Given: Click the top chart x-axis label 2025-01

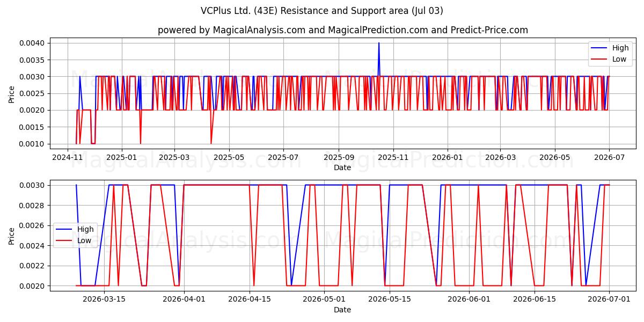Looking at the screenshot, I should click(x=122, y=157).
